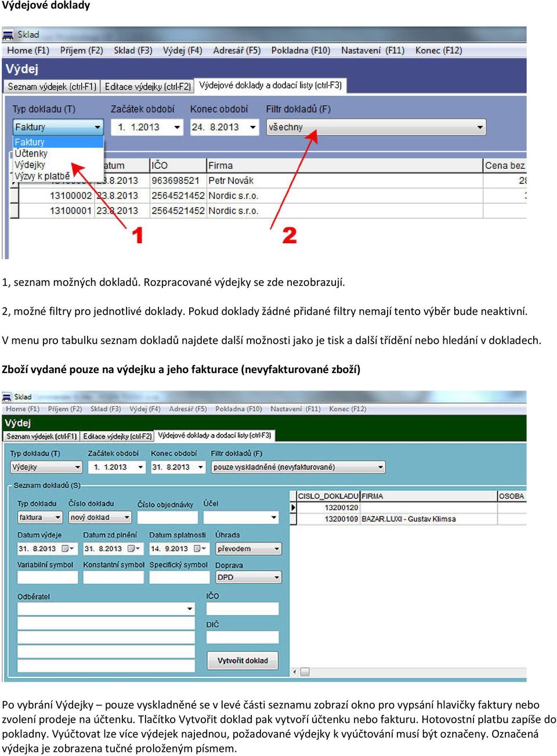Open calendar icon in Datum zd.plnění field
Screen dimensions: 557x756
point(134,548)
